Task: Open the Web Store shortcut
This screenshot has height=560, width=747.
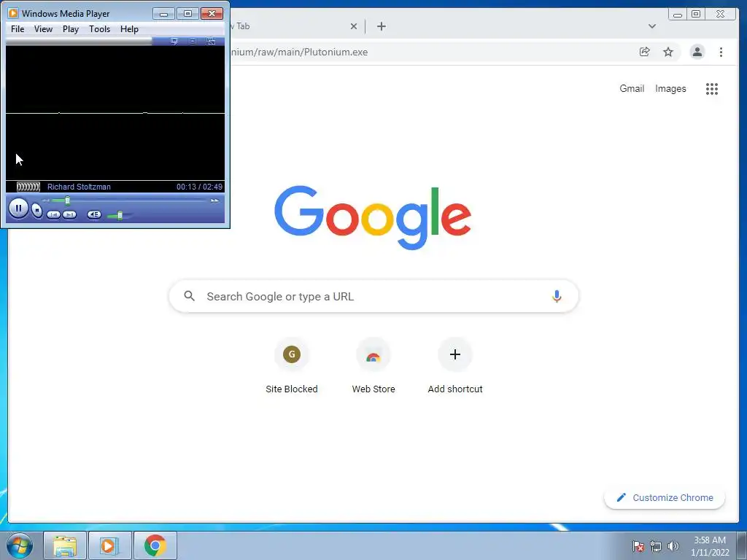Action: [373, 366]
